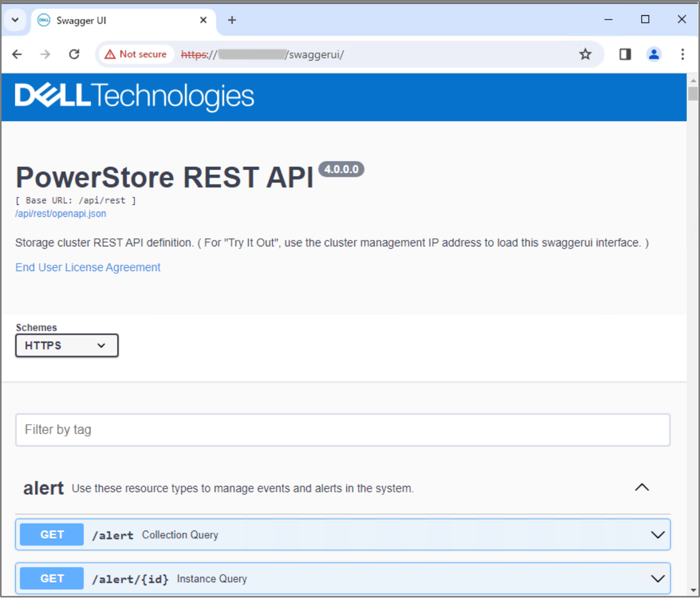Image resolution: width=700 pixels, height=598 pixels.
Task: Click the scroll down arrow of the scrollbar
Action: pyautogui.click(x=693, y=590)
